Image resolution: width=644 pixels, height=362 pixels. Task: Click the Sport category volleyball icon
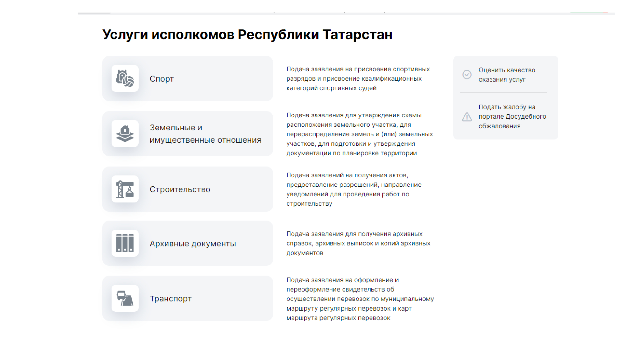125,78
